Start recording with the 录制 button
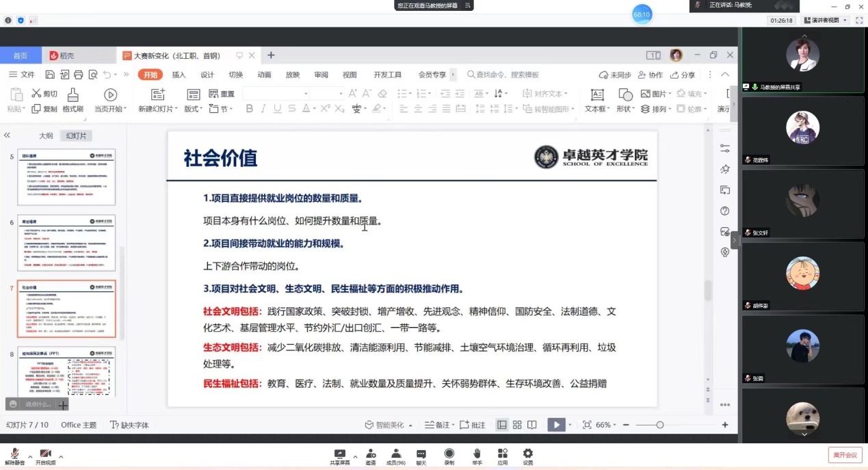868x470 pixels. coord(449,454)
